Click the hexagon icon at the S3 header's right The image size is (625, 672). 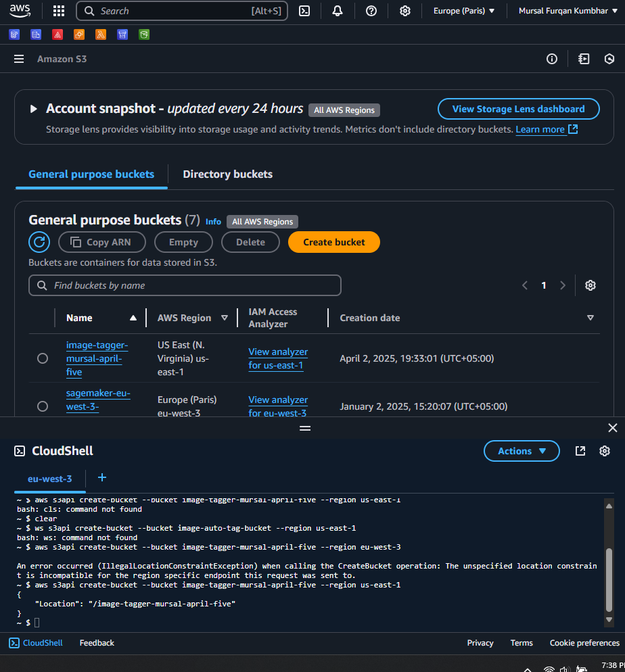point(609,59)
